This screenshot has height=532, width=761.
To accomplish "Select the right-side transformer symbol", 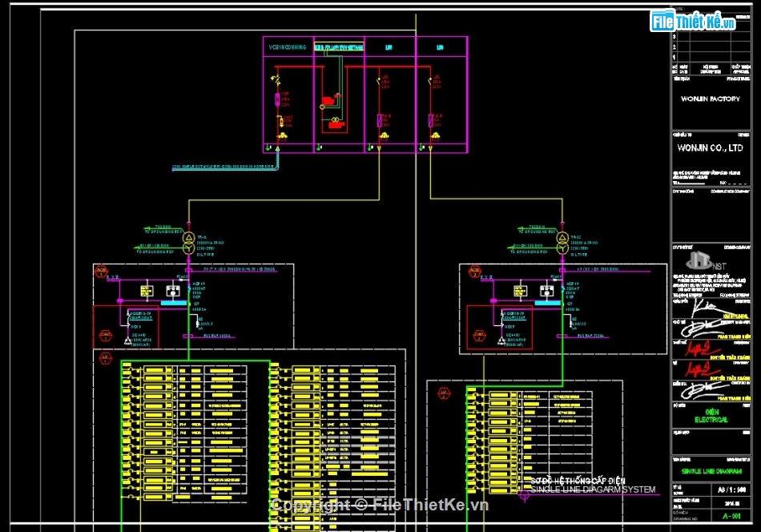I will click(x=562, y=242).
